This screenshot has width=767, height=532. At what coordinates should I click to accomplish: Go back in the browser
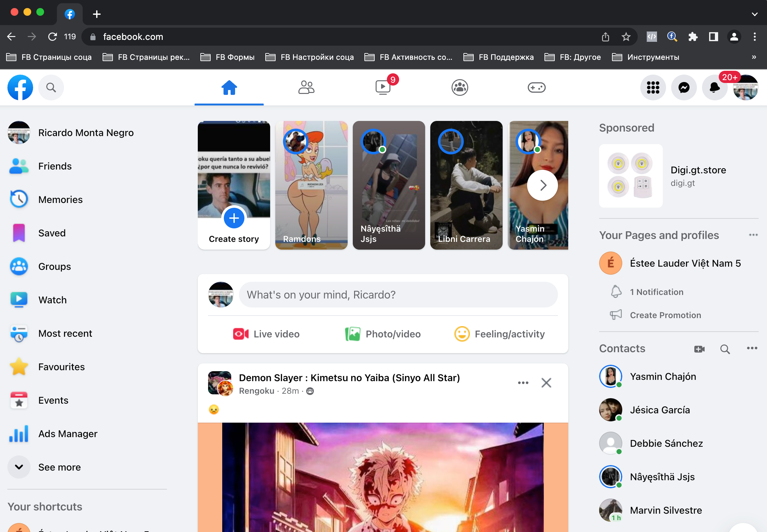pos(11,37)
